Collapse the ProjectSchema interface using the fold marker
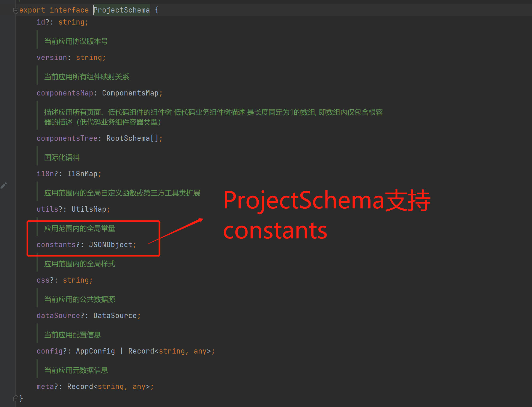The width and height of the screenshot is (532, 407). [16, 10]
